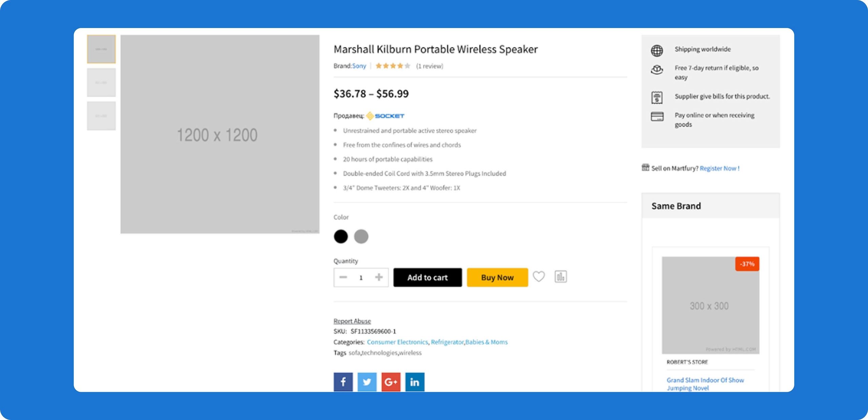Click the quantity input field
The image size is (868, 420).
tap(361, 277)
